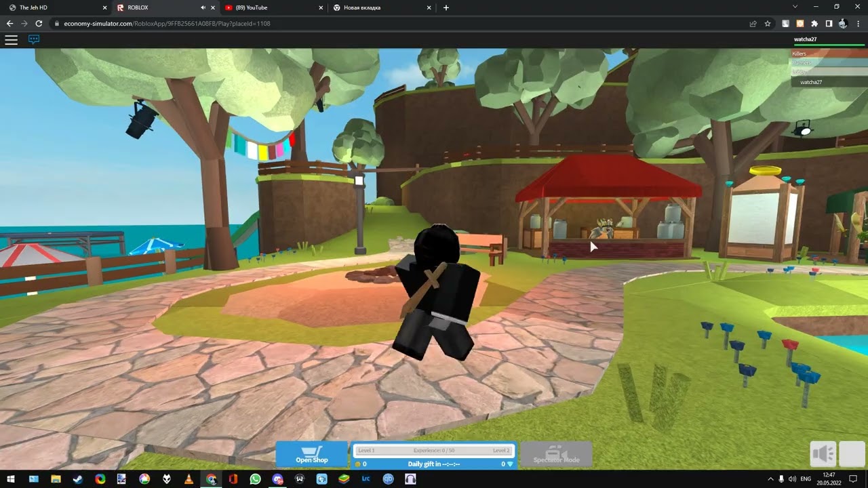This screenshot has height=488, width=868.
Task: Click the experience progress bar
Action: click(x=433, y=451)
